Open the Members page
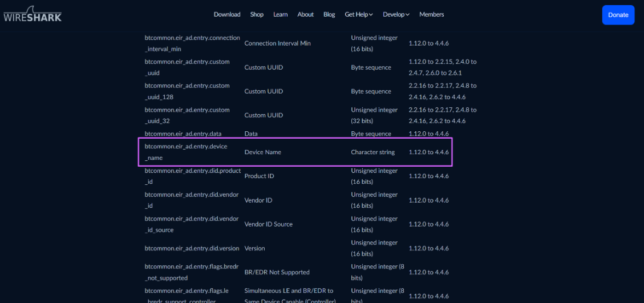644x303 pixels. pos(431,14)
